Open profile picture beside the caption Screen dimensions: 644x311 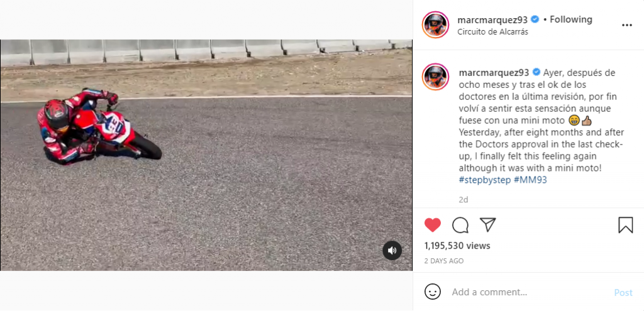(x=435, y=77)
